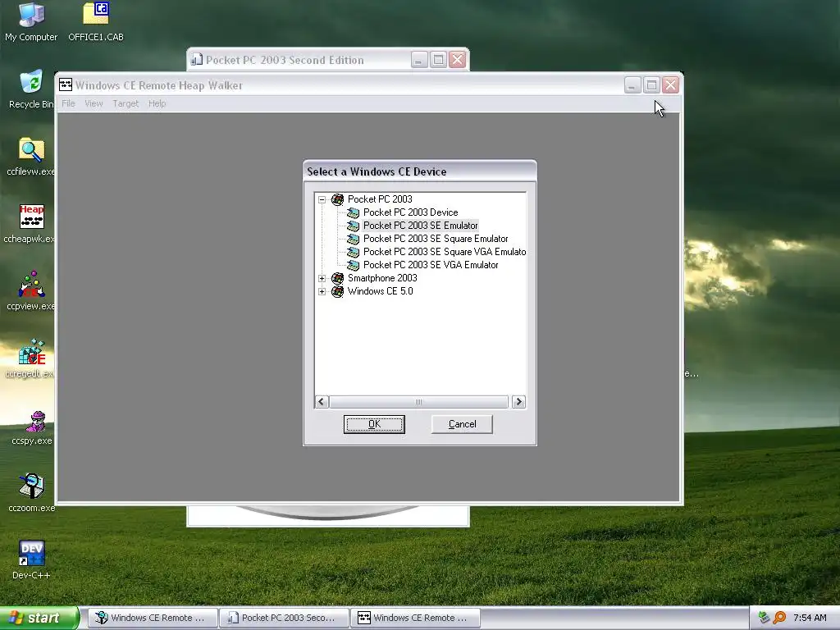
Task: Switch to last Windows CE Remote taskbar button
Action: tap(415, 618)
